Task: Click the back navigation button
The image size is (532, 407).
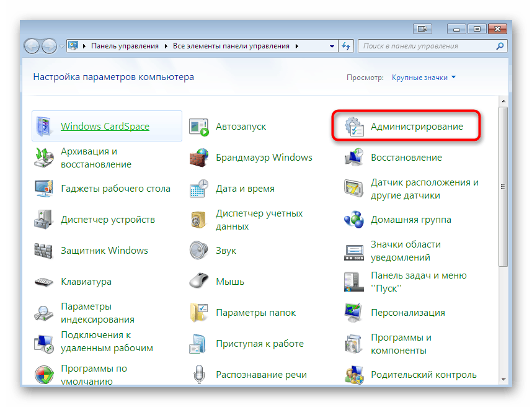Action: click(x=31, y=45)
